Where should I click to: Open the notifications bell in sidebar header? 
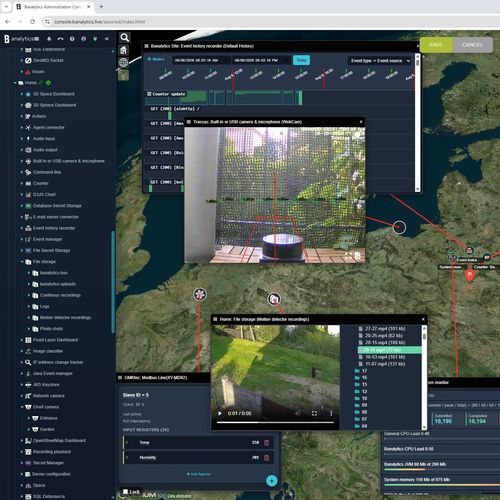click(49, 39)
